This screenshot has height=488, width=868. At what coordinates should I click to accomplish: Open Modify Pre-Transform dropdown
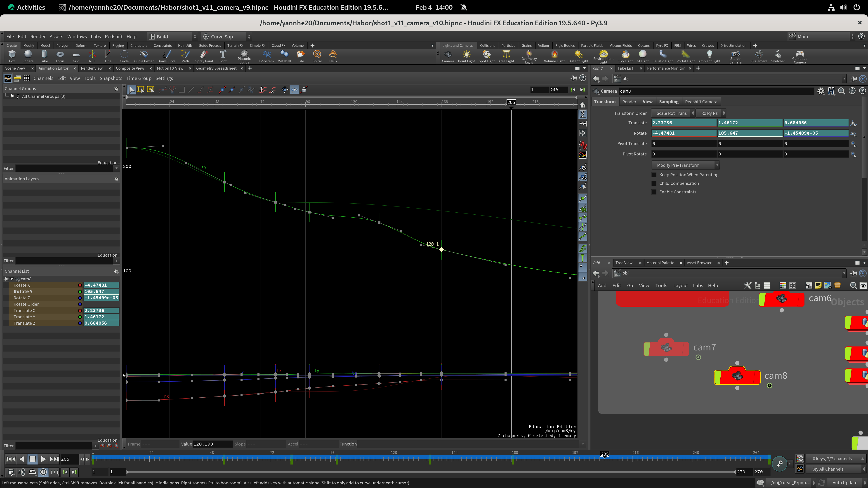point(685,165)
